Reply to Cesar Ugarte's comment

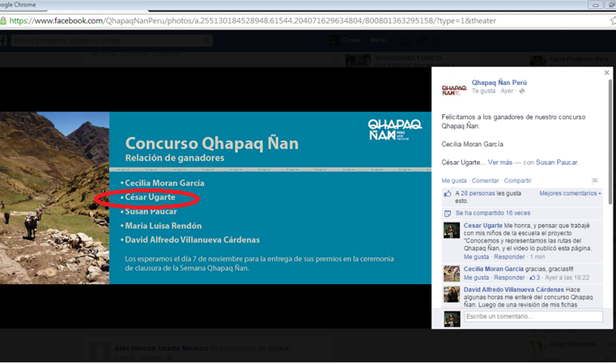pos(509,256)
